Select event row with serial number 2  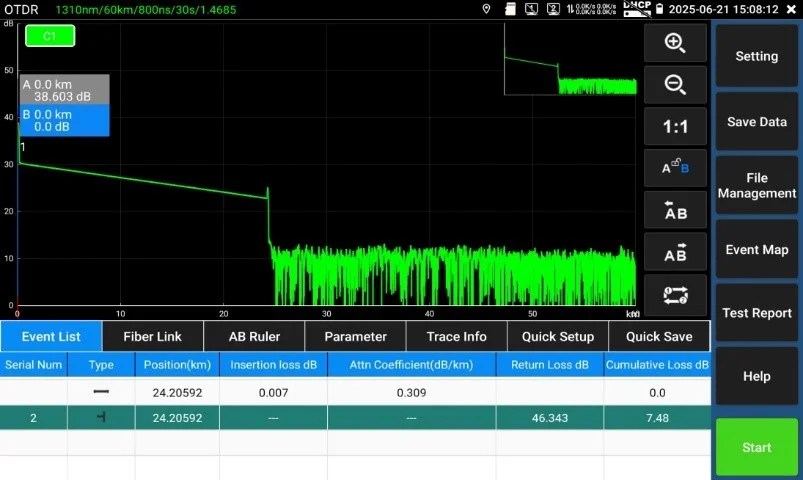point(355,418)
